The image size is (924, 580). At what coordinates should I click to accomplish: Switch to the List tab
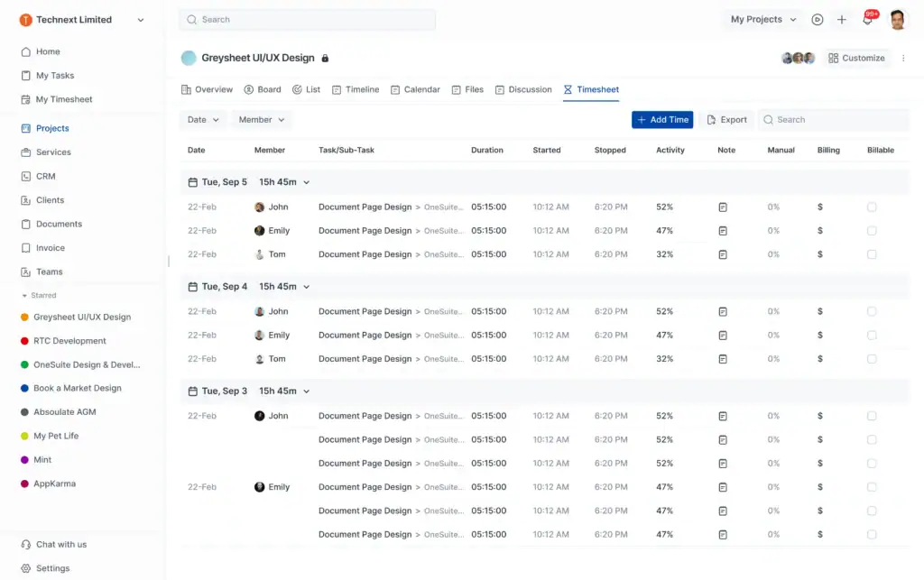[x=306, y=89]
